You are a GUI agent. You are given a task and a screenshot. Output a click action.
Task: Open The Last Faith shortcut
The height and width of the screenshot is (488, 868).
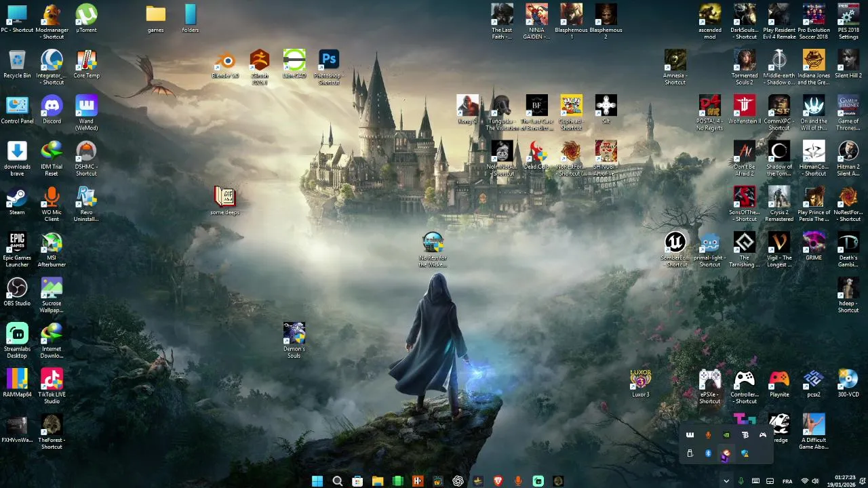coord(502,22)
